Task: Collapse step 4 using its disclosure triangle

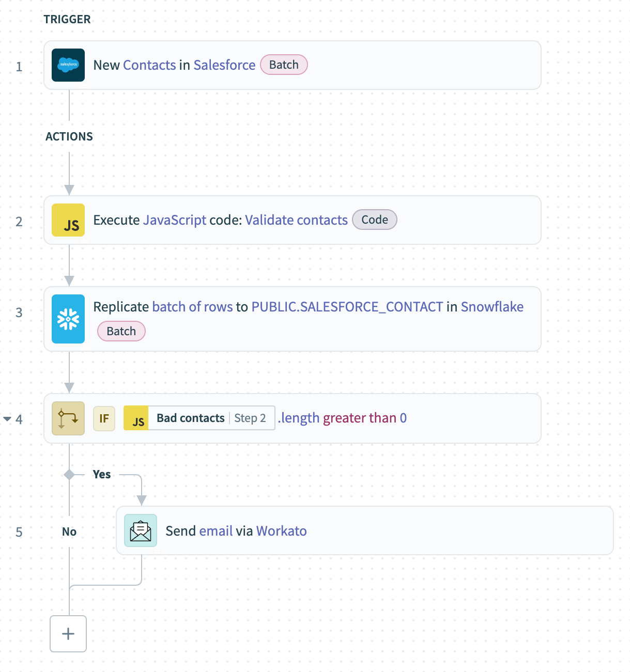Action: tap(7, 419)
